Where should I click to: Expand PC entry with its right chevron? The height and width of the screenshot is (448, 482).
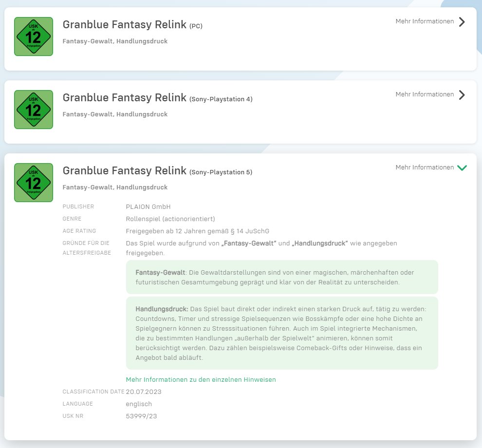tap(462, 22)
